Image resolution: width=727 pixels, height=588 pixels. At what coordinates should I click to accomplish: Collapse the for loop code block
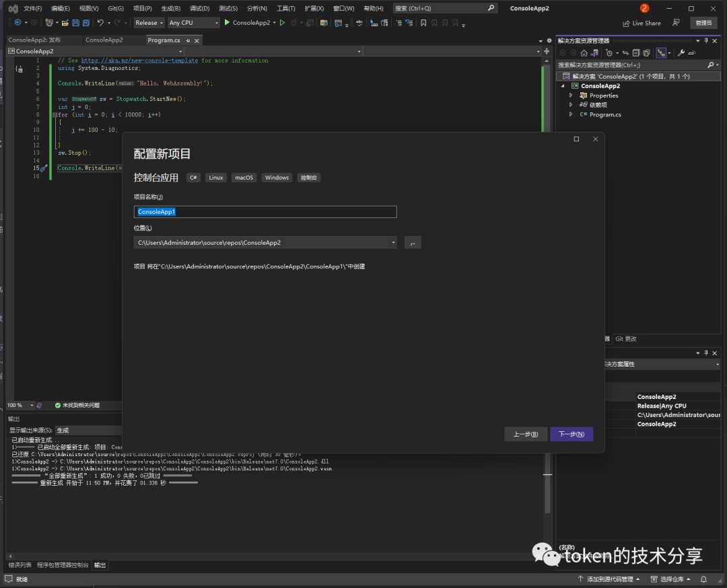[55, 115]
